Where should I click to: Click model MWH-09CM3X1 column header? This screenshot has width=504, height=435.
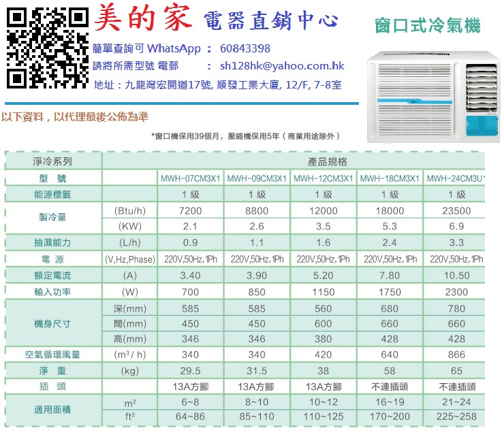(257, 178)
